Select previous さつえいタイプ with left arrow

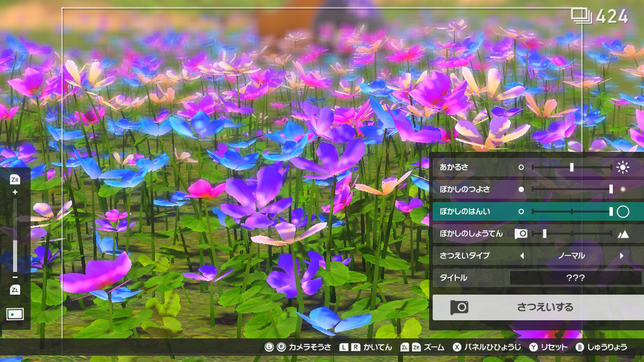pyautogui.click(x=522, y=256)
